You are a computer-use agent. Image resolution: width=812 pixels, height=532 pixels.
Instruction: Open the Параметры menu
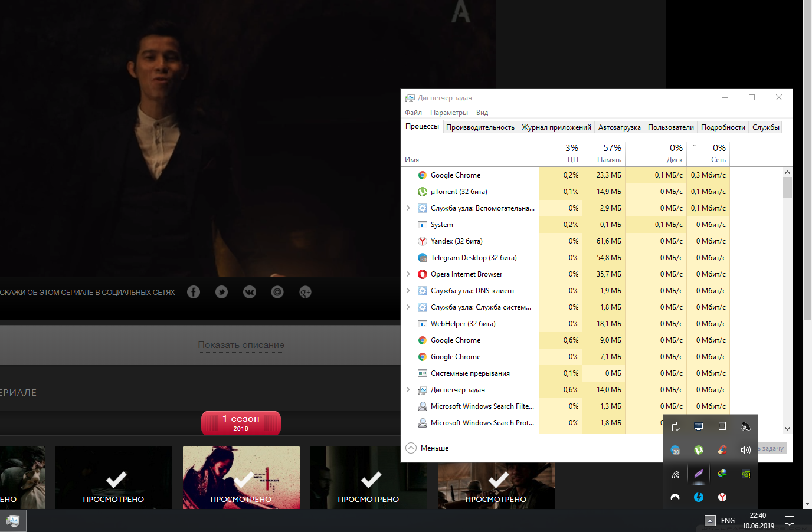[x=448, y=113]
